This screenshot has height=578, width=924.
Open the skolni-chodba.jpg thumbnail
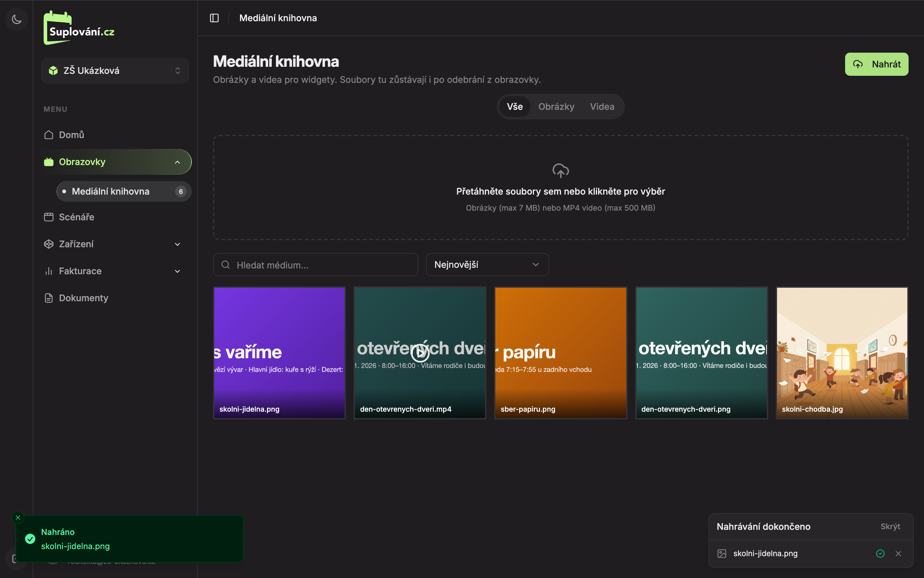tap(842, 353)
